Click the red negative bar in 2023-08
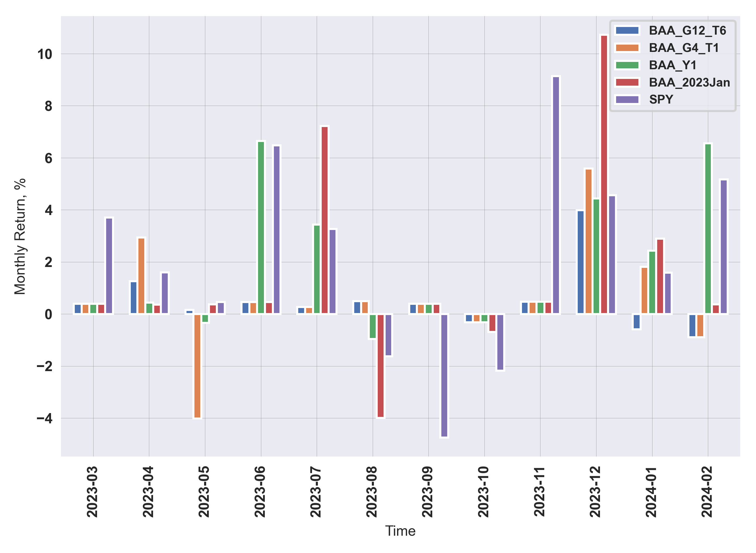Image resolution: width=756 pixels, height=553 pixels. click(380, 366)
